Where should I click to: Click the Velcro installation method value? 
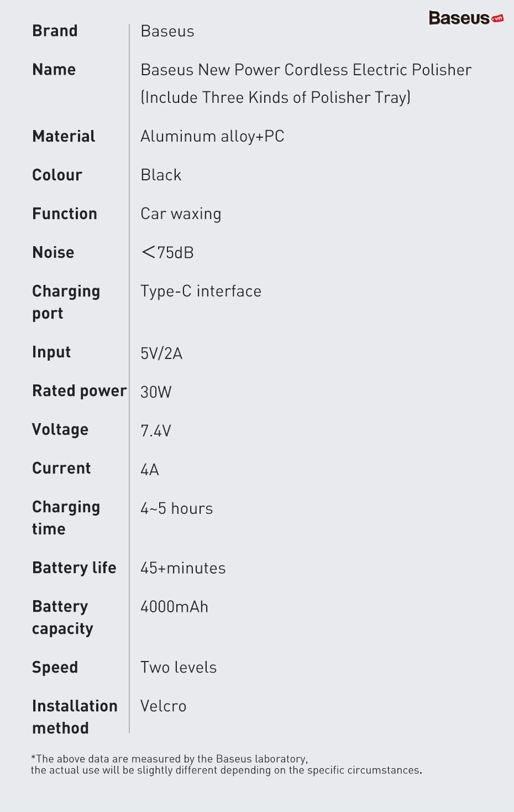pos(163,706)
